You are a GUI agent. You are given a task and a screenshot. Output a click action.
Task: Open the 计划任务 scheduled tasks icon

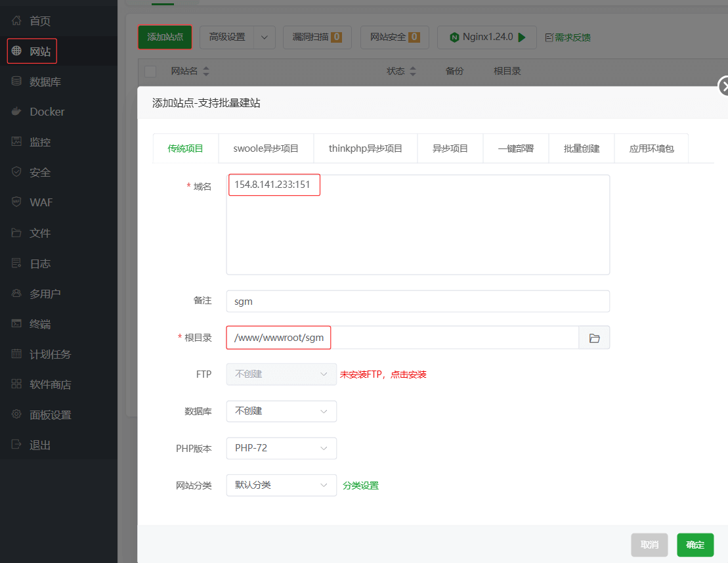[16, 354]
